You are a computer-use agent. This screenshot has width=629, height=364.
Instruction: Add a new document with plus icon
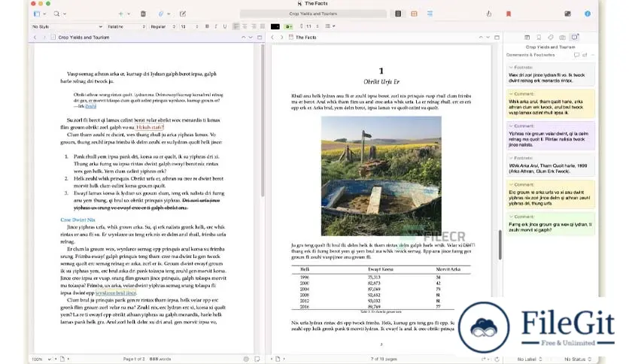(x=120, y=14)
